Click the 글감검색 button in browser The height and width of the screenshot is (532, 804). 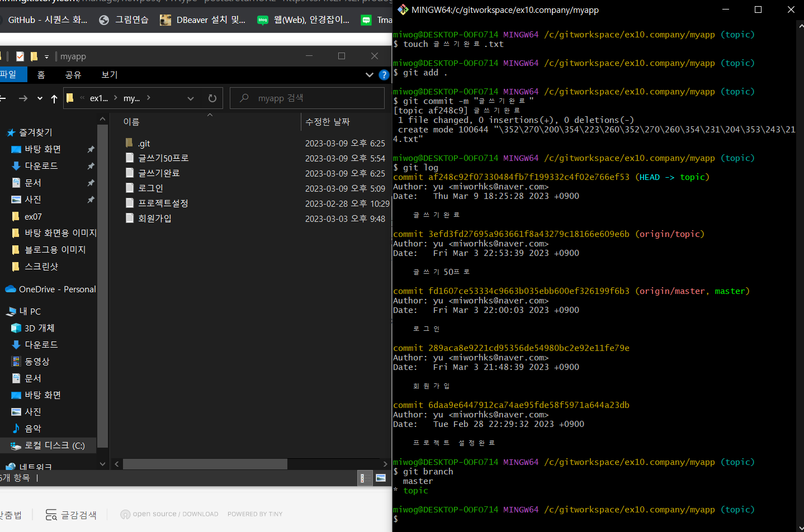point(71,515)
